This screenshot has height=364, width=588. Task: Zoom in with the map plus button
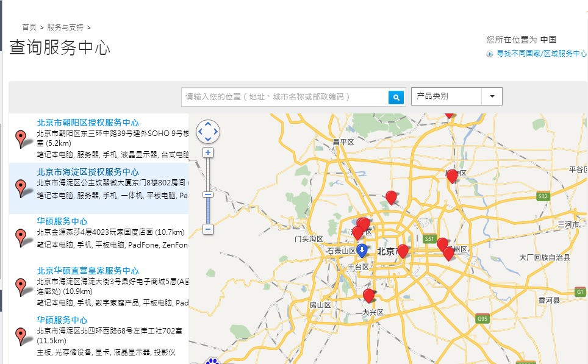[208, 152]
